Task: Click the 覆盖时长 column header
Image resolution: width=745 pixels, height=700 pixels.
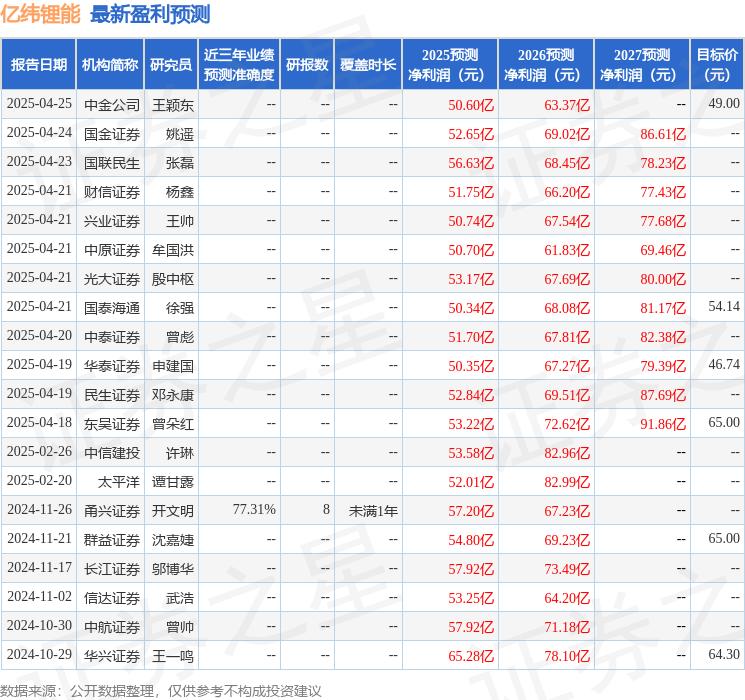Action: 368,65
